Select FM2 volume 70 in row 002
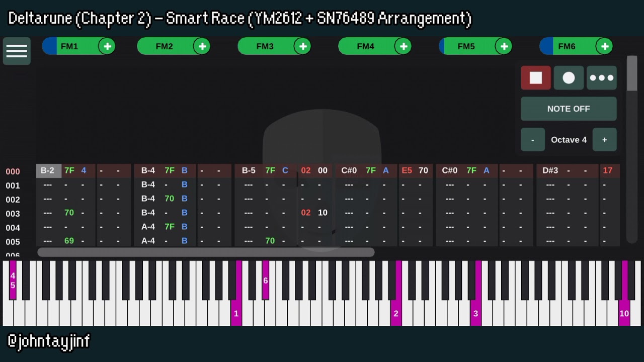Screen dimensions: 644x362 click(170, 199)
